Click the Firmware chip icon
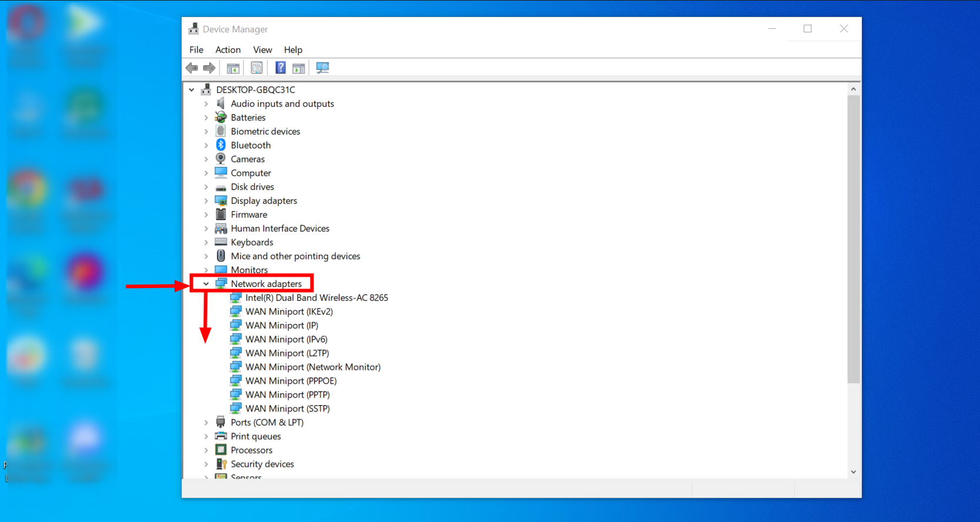 coord(221,215)
